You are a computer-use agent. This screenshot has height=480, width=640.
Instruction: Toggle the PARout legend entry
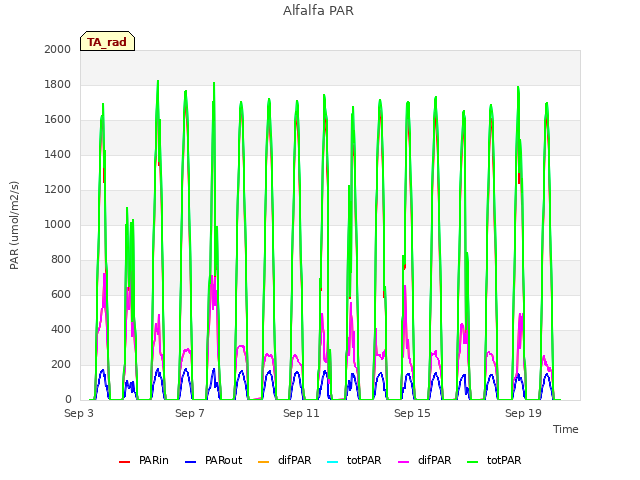pyautogui.click(x=213, y=460)
